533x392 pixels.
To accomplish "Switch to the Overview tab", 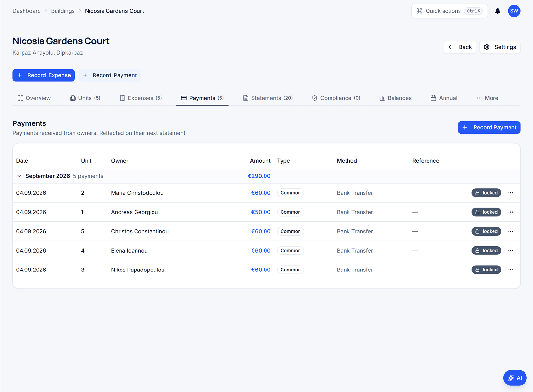I will (34, 98).
